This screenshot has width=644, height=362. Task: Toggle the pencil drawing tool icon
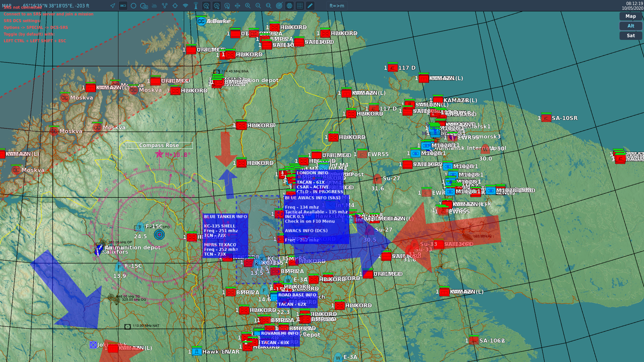click(310, 6)
